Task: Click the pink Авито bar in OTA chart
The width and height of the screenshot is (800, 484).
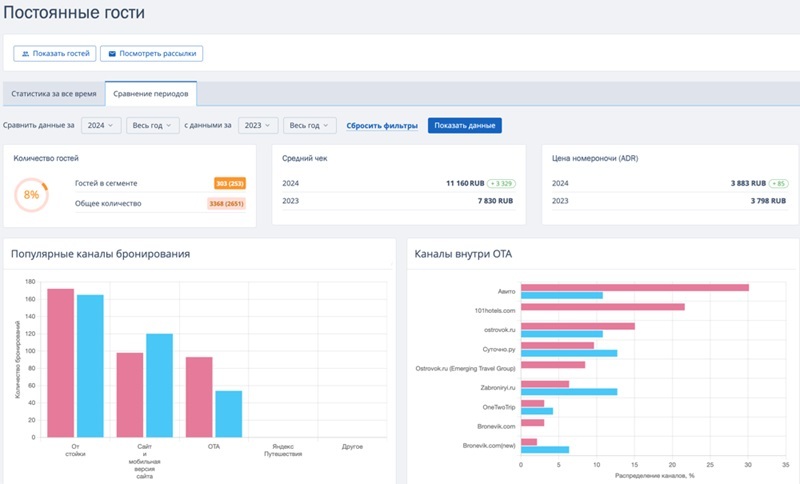Action: pos(635,288)
